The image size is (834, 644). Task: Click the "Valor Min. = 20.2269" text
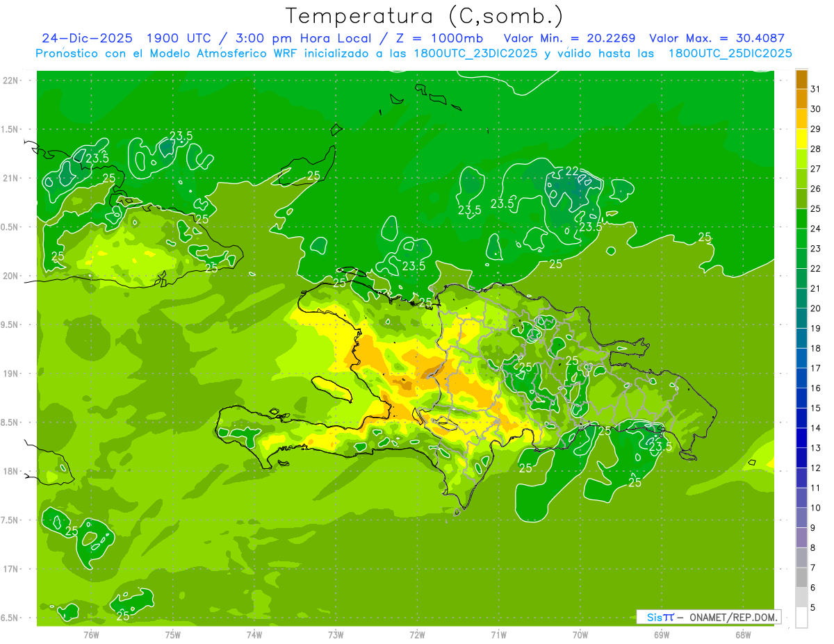569,39
